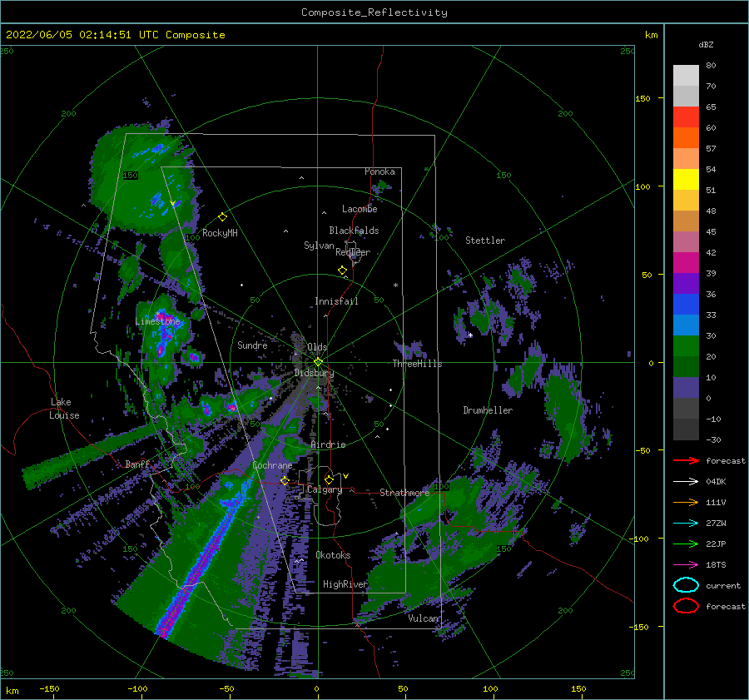Click the yellow V marker northeast of Calgary
This screenshot has height=700, width=749.
pos(346,476)
